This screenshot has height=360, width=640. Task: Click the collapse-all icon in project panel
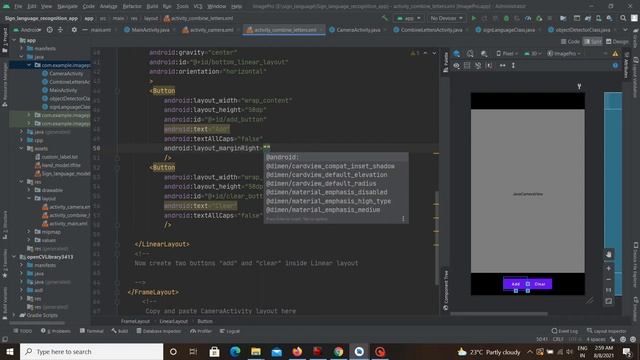click(60, 30)
